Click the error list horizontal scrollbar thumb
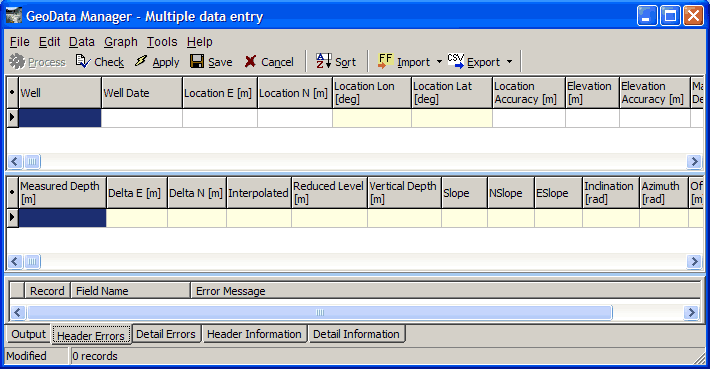 click(320, 312)
